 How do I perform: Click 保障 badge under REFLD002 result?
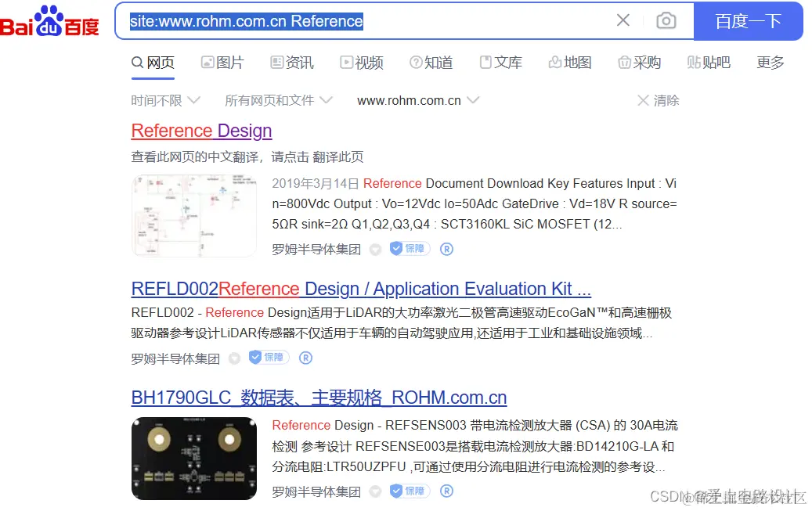[269, 358]
